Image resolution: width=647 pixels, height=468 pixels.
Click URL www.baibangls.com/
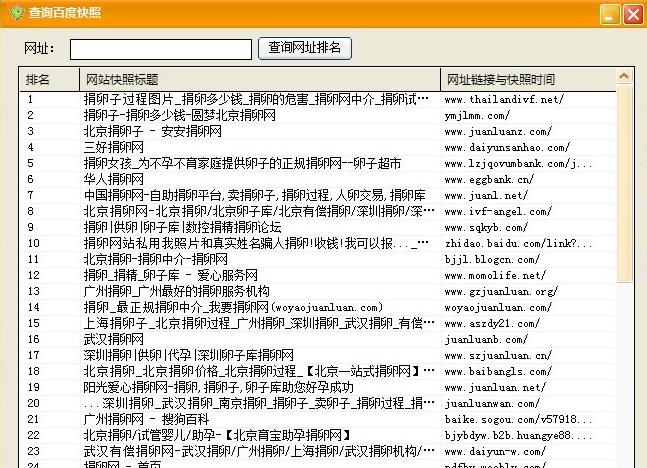click(498, 372)
